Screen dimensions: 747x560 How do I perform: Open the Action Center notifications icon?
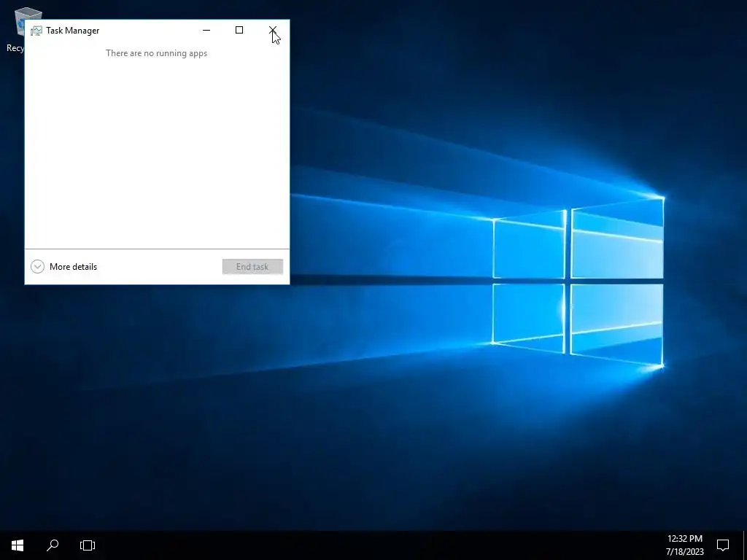pos(723,545)
